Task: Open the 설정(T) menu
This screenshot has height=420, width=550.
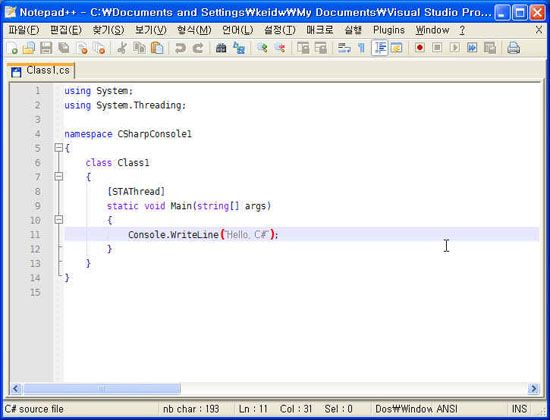Action: coord(280,30)
